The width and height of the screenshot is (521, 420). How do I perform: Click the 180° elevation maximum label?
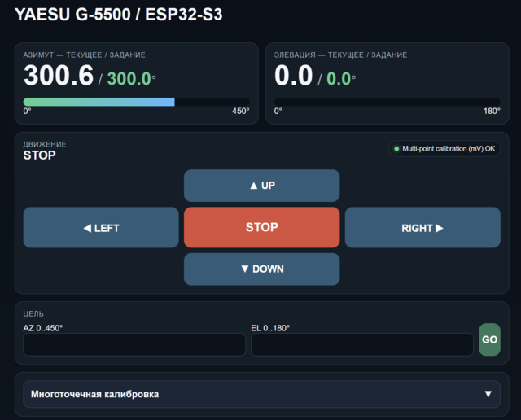pyautogui.click(x=492, y=111)
